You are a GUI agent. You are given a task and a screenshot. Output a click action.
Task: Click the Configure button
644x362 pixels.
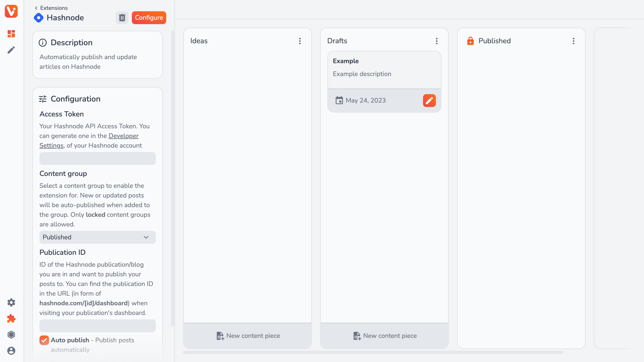pyautogui.click(x=149, y=17)
